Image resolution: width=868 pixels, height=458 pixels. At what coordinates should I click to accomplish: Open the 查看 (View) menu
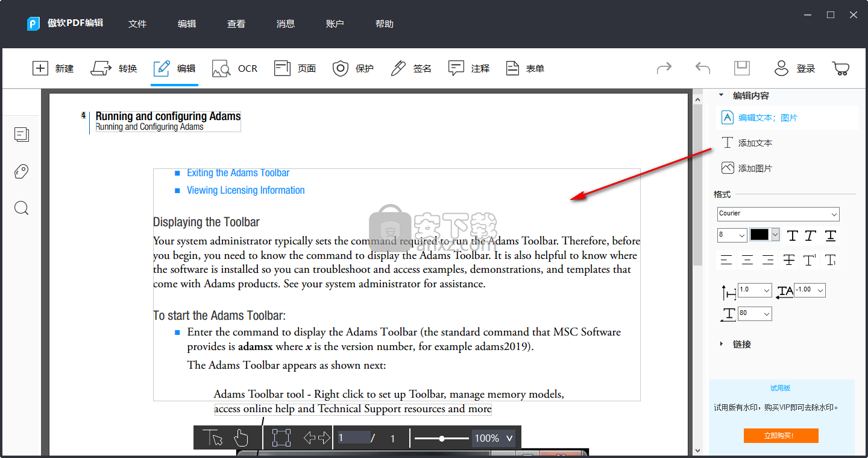pos(236,24)
